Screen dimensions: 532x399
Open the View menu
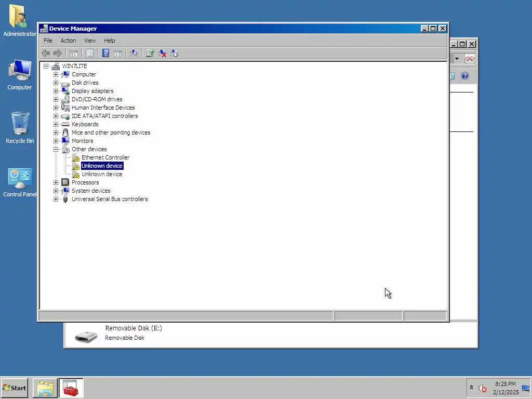(90, 41)
